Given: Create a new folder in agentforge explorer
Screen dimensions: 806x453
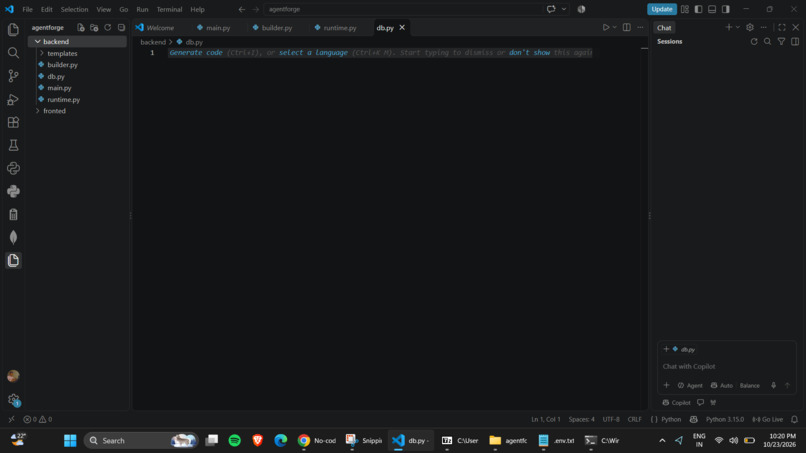Looking at the screenshot, I should click(x=94, y=28).
